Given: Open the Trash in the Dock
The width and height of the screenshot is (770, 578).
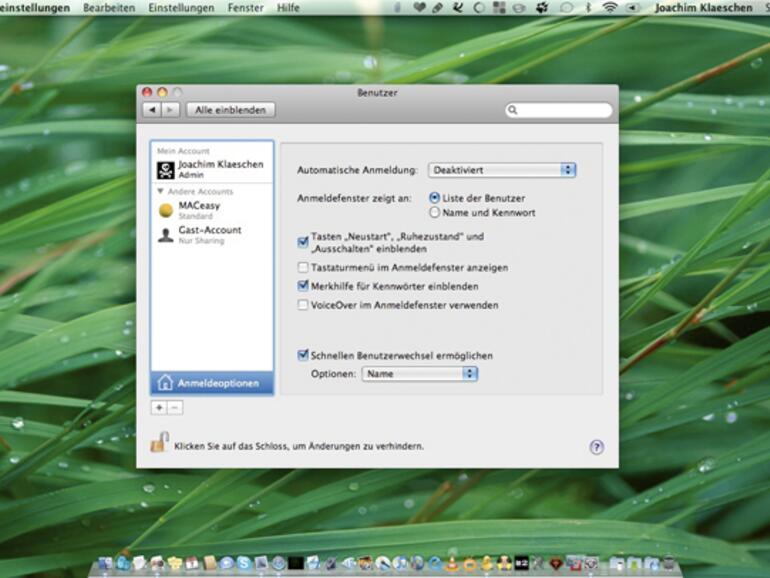Looking at the screenshot, I should tap(668, 562).
